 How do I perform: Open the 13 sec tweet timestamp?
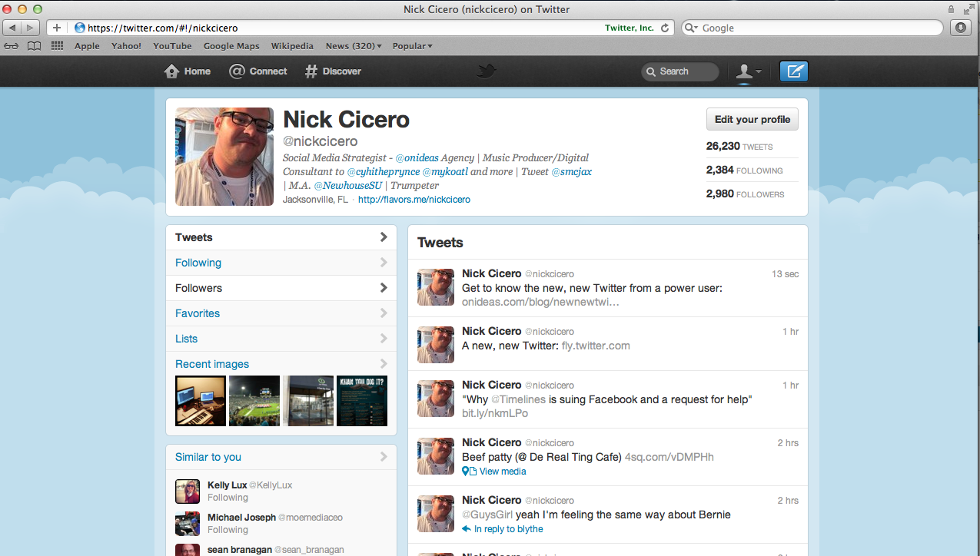click(x=786, y=274)
